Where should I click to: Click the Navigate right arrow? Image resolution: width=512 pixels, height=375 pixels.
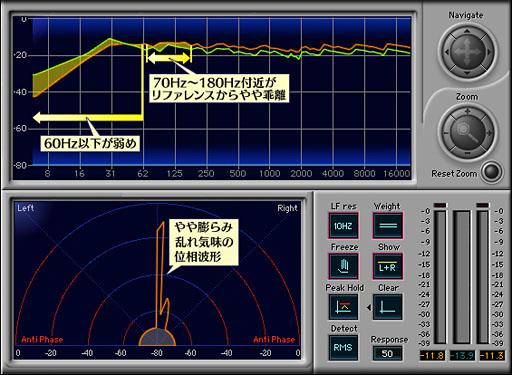point(488,52)
